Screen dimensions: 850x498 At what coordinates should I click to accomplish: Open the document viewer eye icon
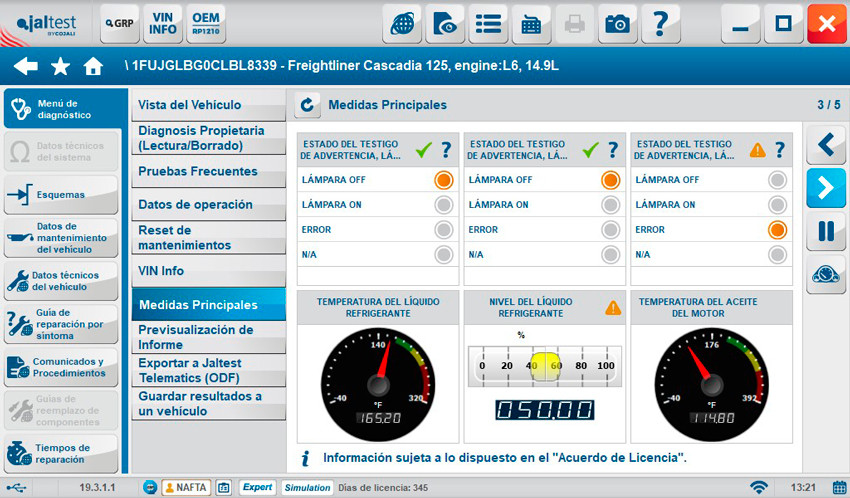coord(445,24)
